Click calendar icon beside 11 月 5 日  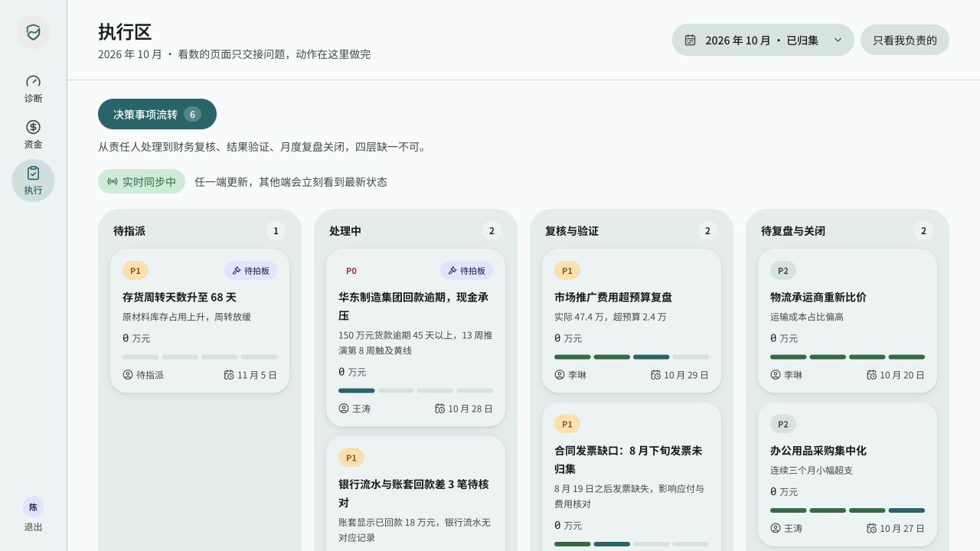point(229,375)
